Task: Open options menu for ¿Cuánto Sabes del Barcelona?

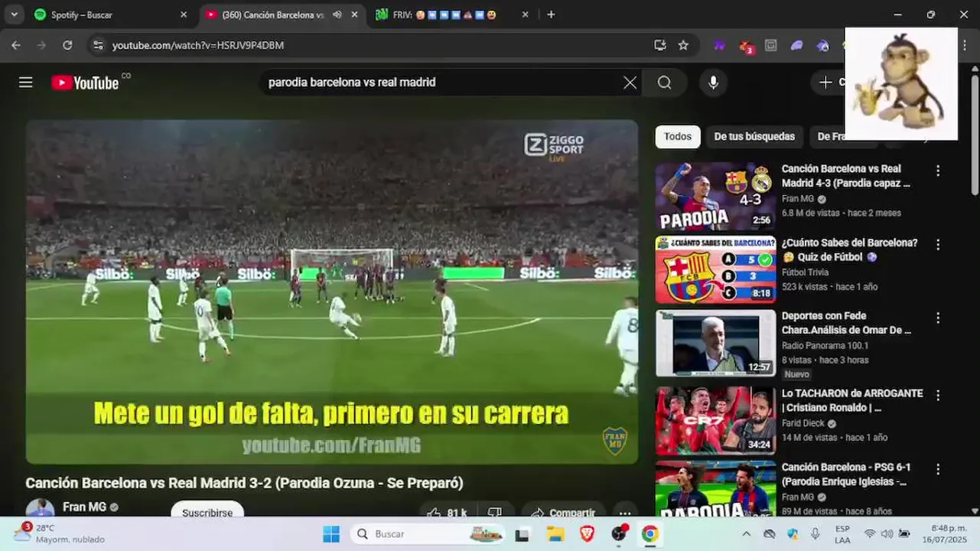Action: click(x=938, y=245)
